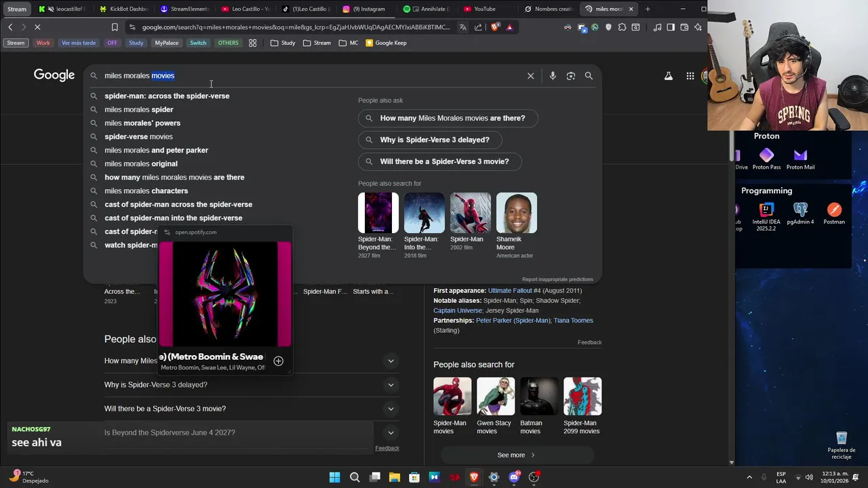Switch to the Annihilate Spotify tab
Viewport: 868px width, 488px height.
tap(425, 9)
